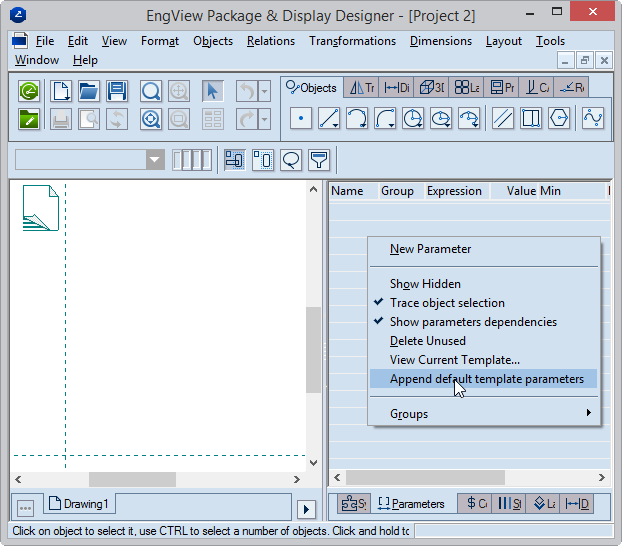Viewport: 622px width, 546px height.
Task: Click the Expression column header
Action: [454, 191]
